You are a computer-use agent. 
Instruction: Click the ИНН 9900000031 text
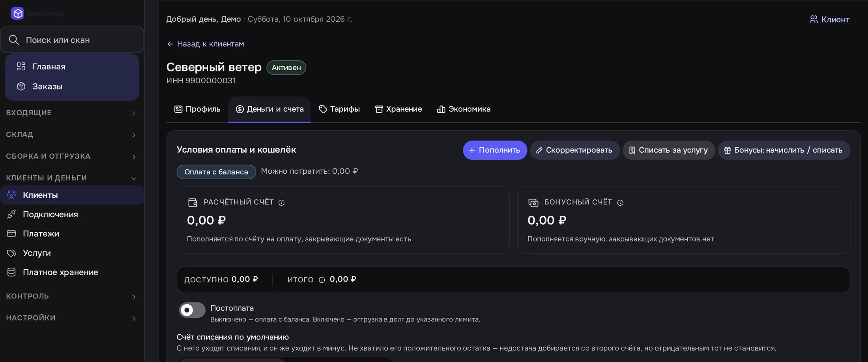point(201,81)
